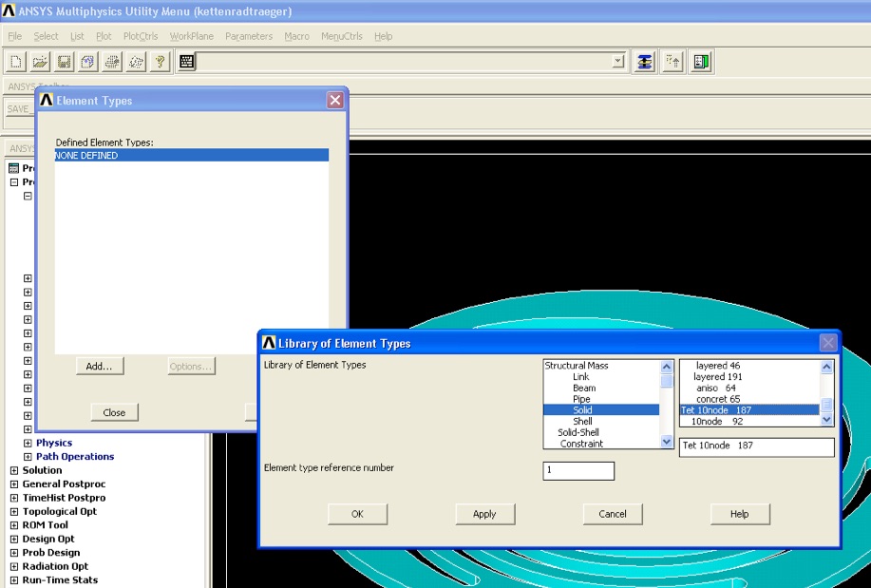871x588 pixels.
Task: Click ANSYS logo in main window titlebar
Action: [9, 10]
